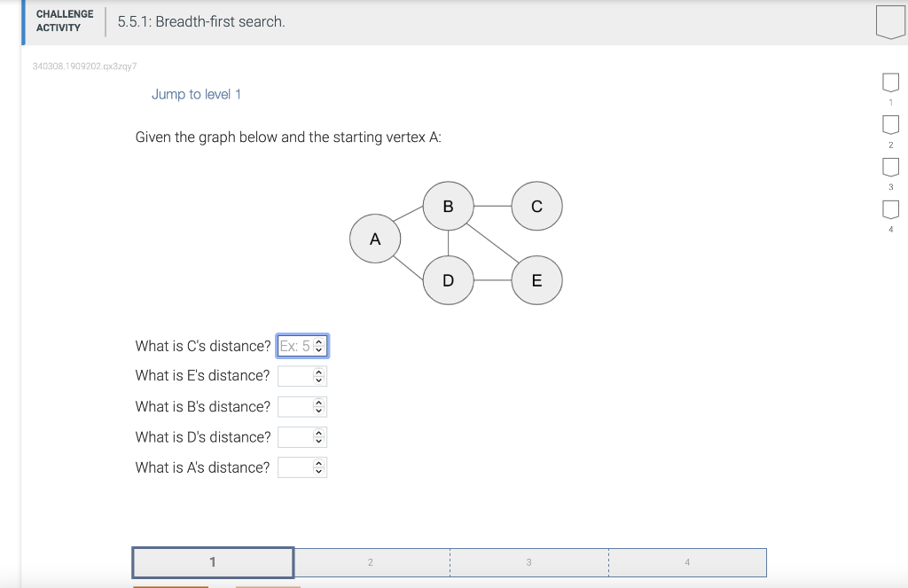The height and width of the screenshot is (588, 908).
Task: Decrement E's distance with the stepper arrow
Action: coord(320,380)
